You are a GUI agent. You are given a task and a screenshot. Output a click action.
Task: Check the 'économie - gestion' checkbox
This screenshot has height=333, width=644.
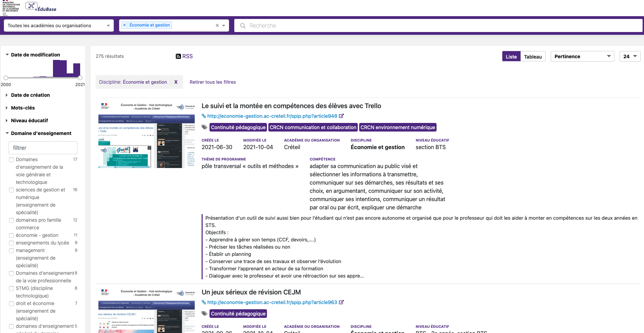11,236
